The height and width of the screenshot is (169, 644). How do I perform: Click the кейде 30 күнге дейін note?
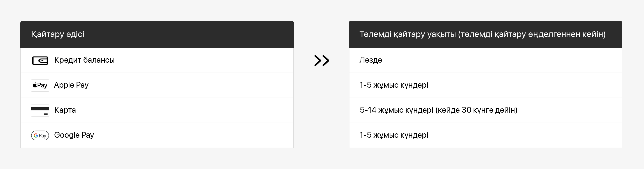pyautogui.click(x=476, y=110)
